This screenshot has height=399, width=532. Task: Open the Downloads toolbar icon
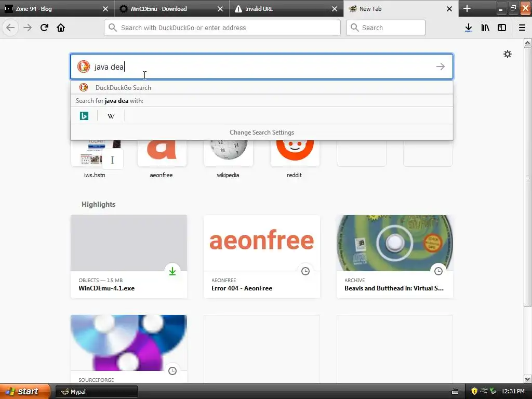tap(469, 28)
